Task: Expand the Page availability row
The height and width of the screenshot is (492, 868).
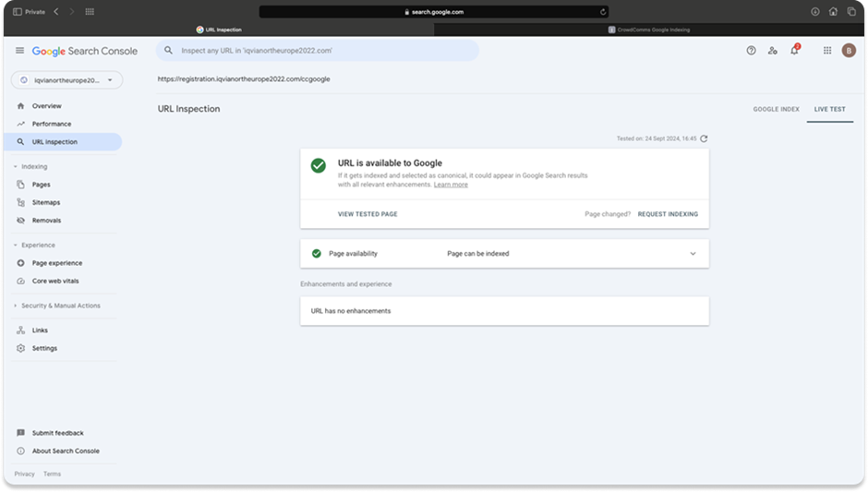Action: (693, 254)
